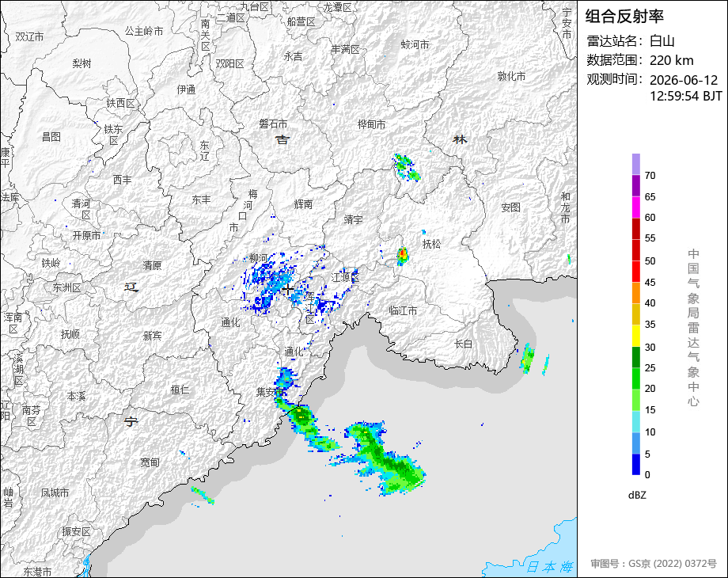Viewport: 728px width, 578px height.
Task: Click the 雷达站名 label
Action: pyautogui.click(x=615, y=41)
